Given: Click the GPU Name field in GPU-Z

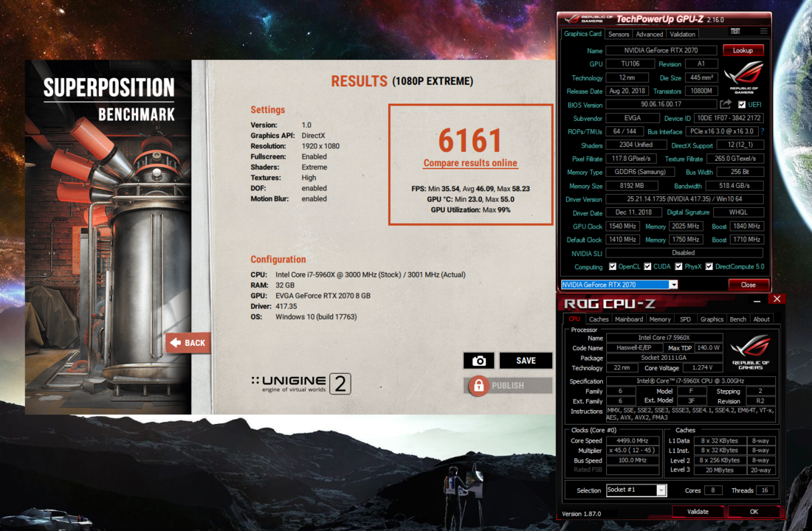Looking at the screenshot, I should click(661, 50).
